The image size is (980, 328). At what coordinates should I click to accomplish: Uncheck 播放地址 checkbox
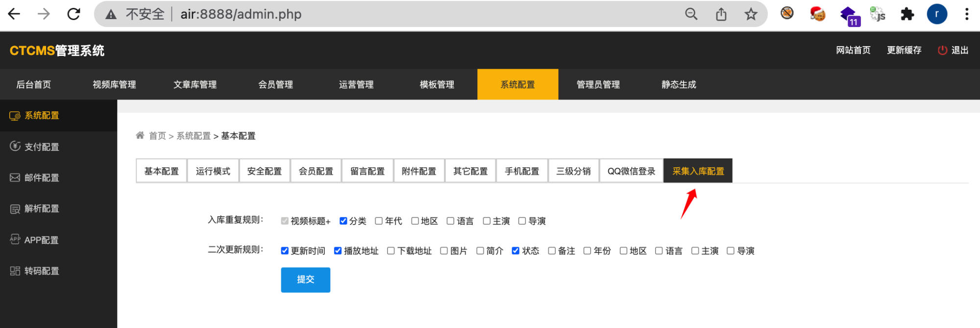(338, 251)
